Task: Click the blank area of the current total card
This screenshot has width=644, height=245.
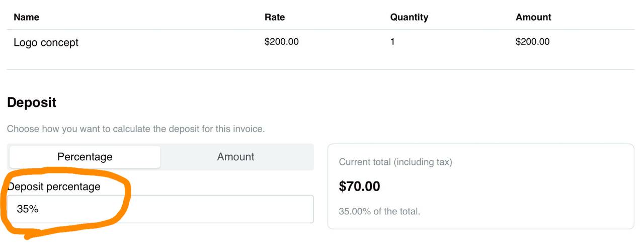Action: (528, 192)
